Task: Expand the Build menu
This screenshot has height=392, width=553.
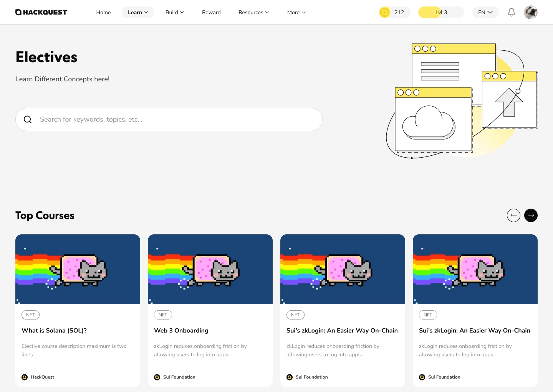Action: pyautogui.click(x=175, y=12)
